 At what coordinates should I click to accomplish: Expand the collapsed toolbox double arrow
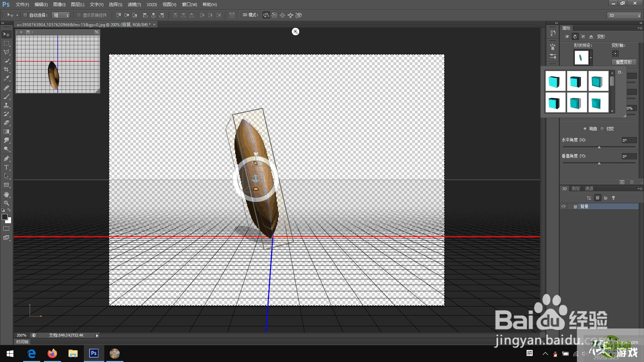(x=3, y=23)
